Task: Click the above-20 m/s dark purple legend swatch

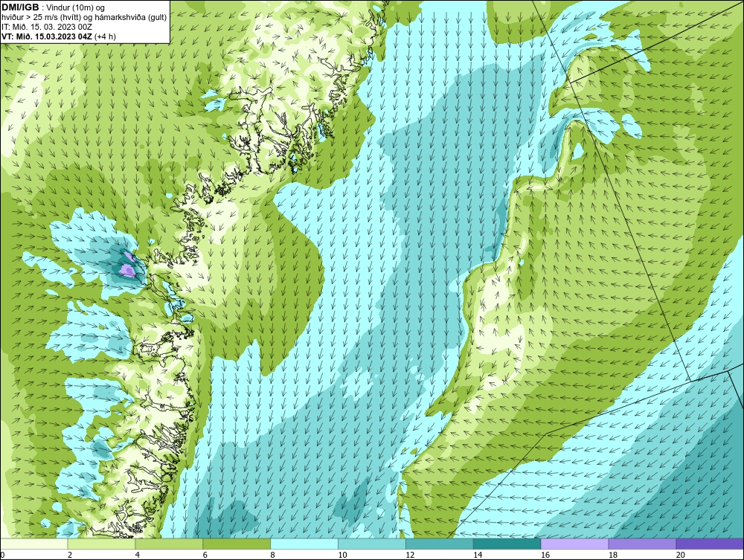Action: (x=710, y=544)
